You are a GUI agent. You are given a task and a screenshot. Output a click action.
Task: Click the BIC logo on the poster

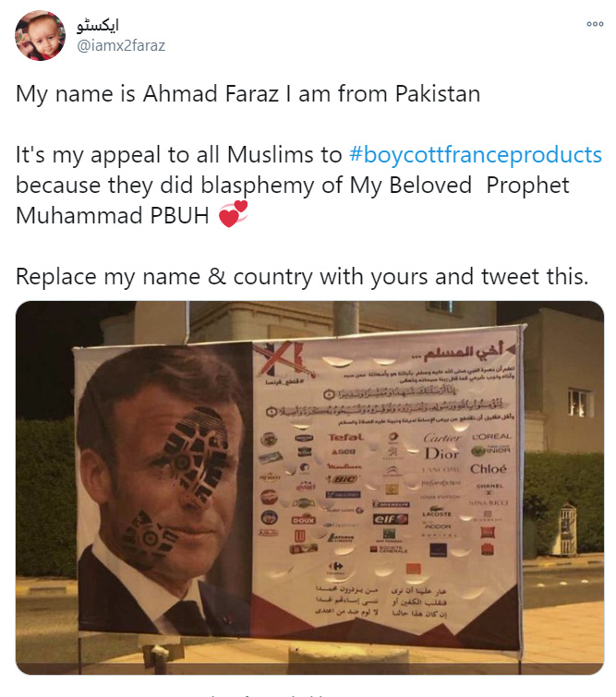coord(344,479)
